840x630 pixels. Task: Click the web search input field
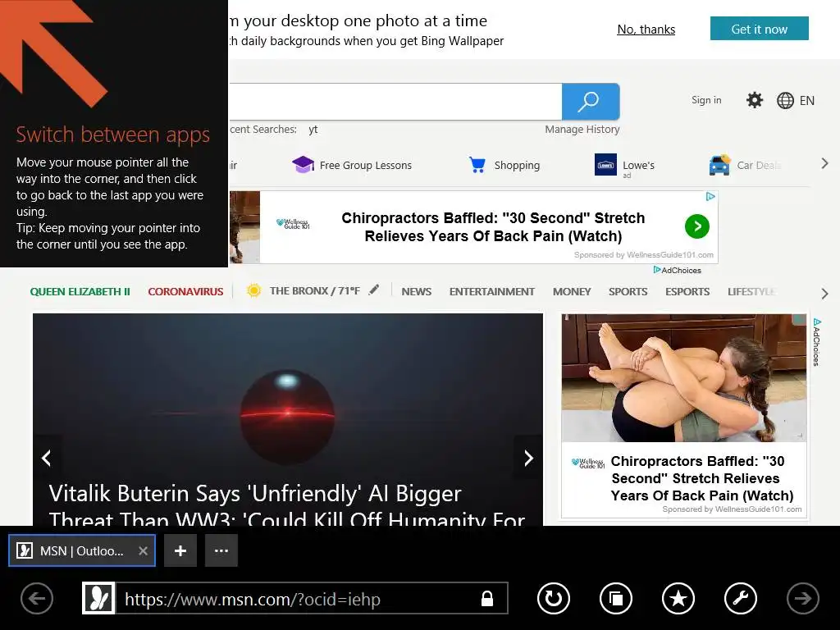click(395, 102)
